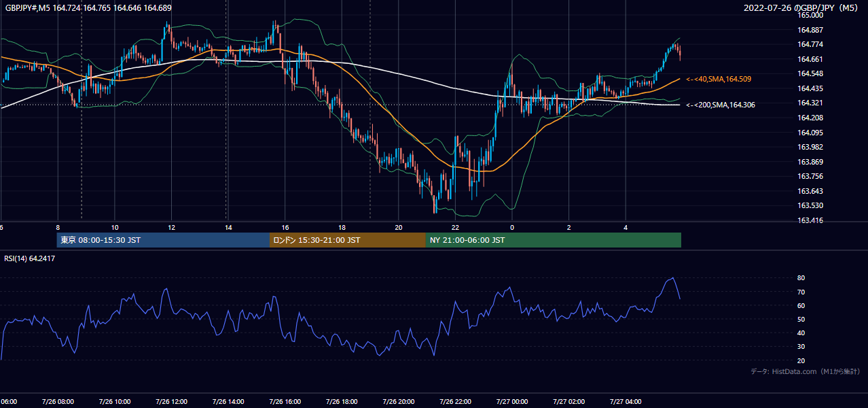Click hour label 20 under price chart
Screen dimensions: 868x408
[399, 227]
